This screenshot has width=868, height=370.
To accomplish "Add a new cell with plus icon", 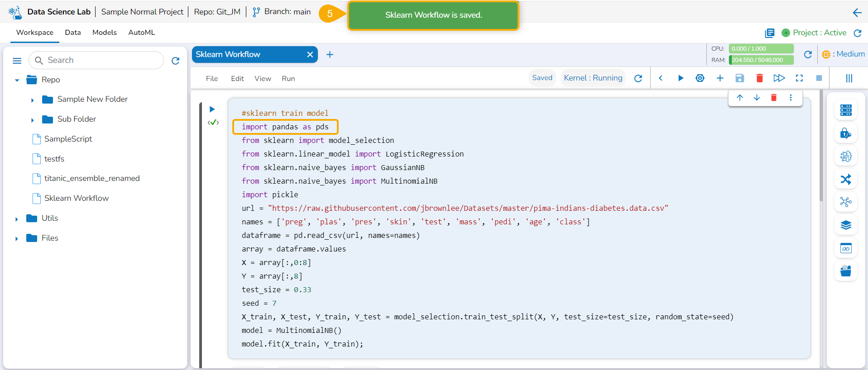I will coord(719,78).
